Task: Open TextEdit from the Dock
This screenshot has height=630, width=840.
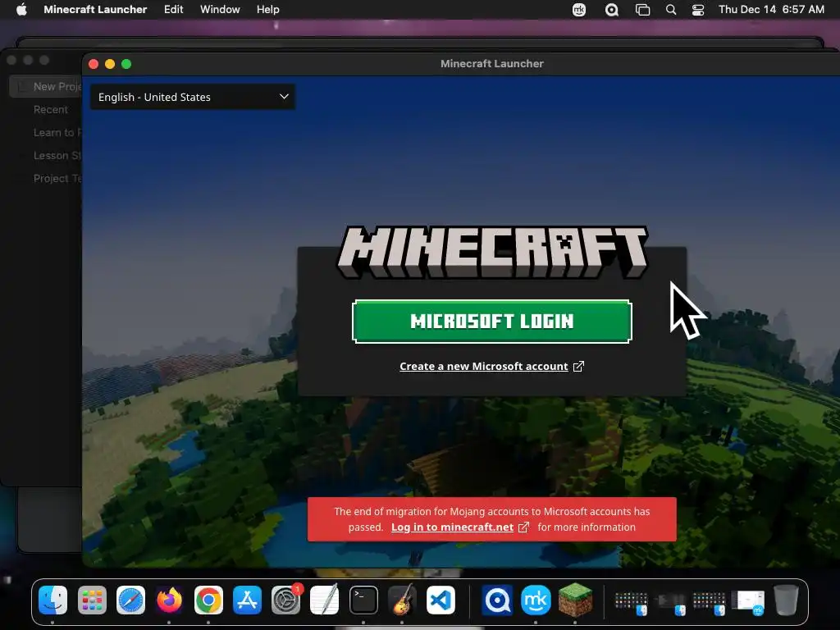Action: pyautogui.click(x=325, y=600)
